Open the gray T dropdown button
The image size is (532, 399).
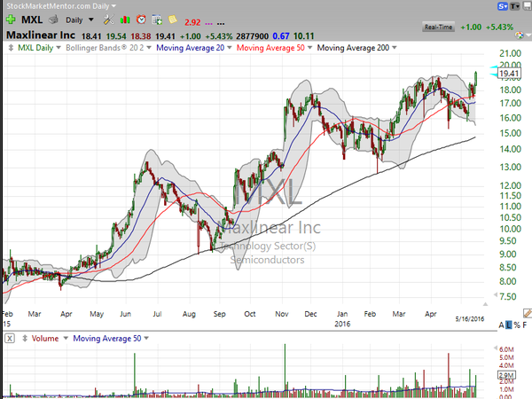(514, 6)
